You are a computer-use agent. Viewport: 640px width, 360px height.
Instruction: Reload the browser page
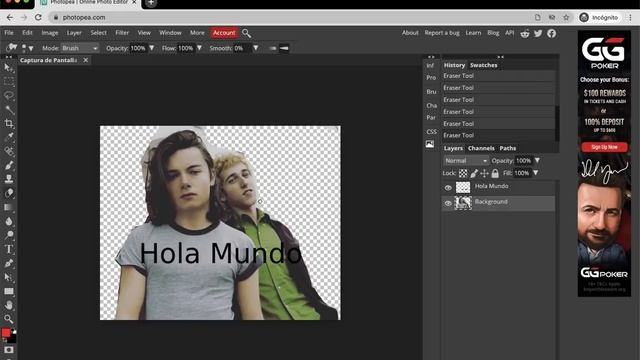coord(38,17)
